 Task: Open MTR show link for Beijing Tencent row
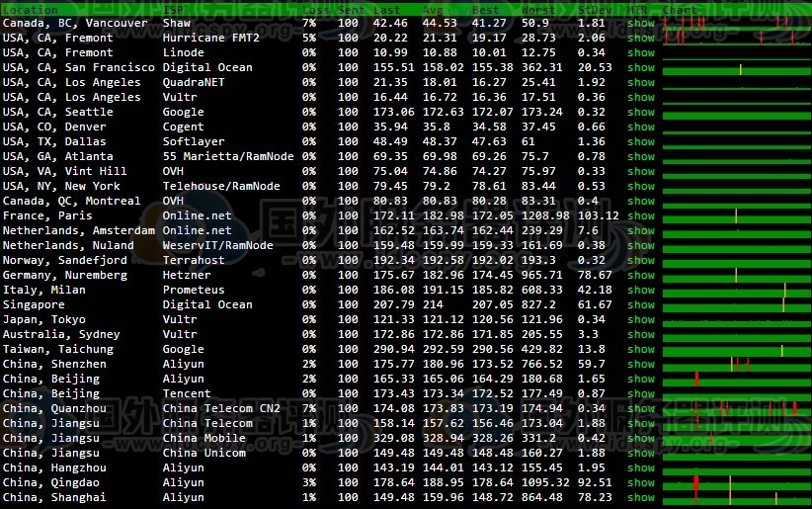pyautogui.click(x=640, y=393)
